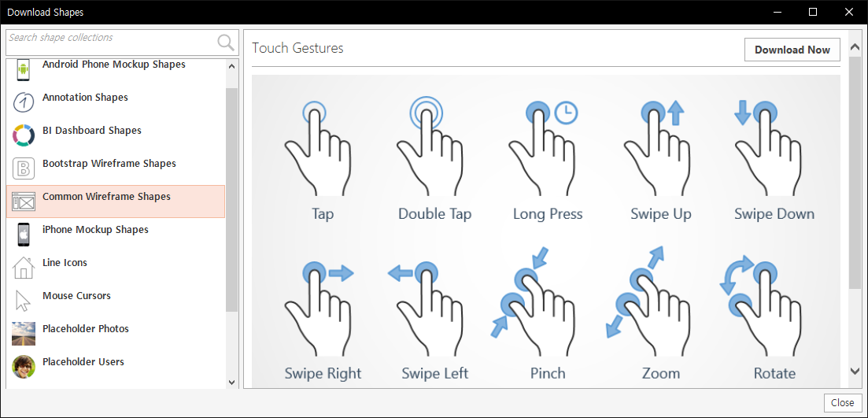Click collection list scroll down arrow
The height and width of the screenshot is (418, 868).
point(232,382)
